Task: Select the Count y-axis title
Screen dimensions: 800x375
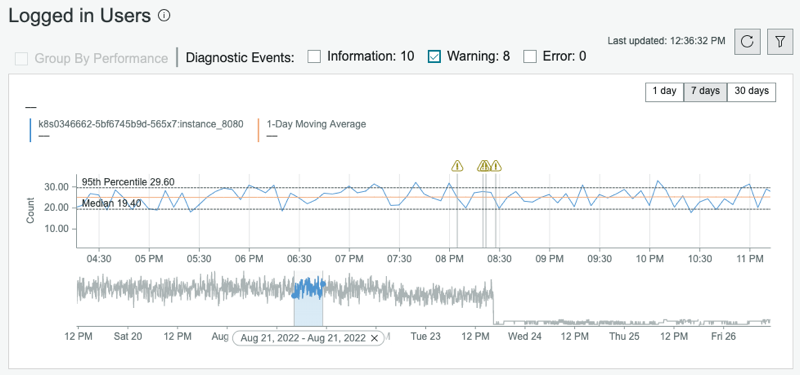Action: pos(30,210)
